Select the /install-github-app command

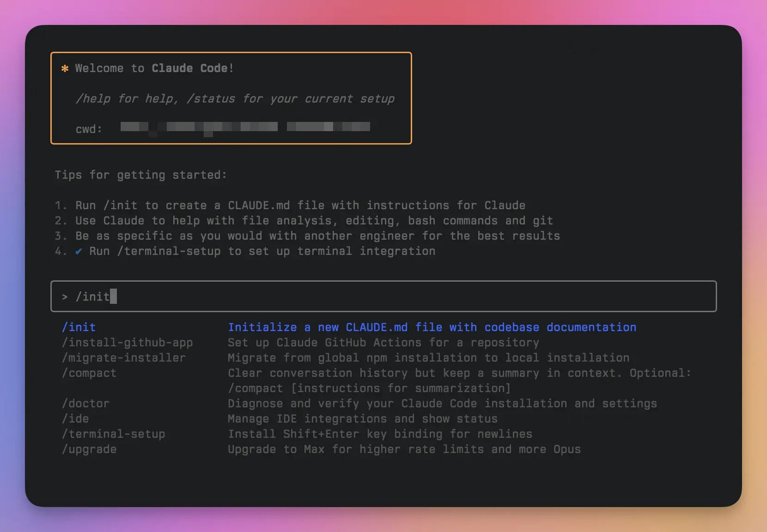point(127,342)
